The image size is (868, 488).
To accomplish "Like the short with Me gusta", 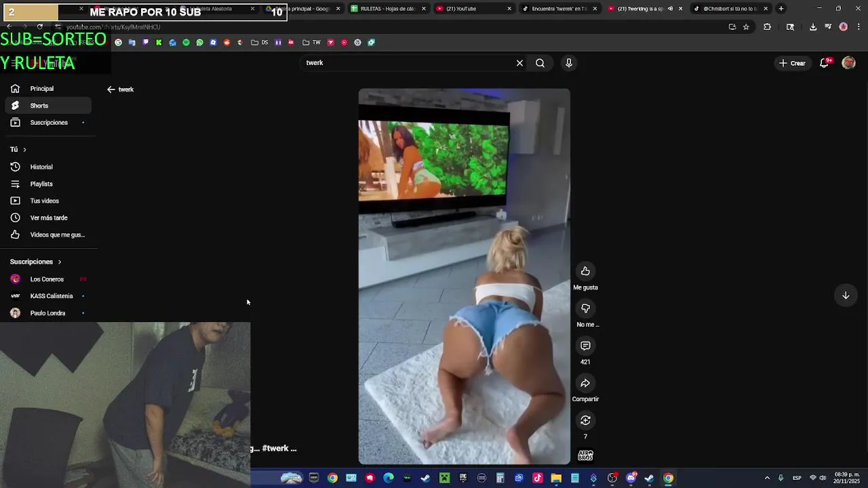I will (585, 271).
